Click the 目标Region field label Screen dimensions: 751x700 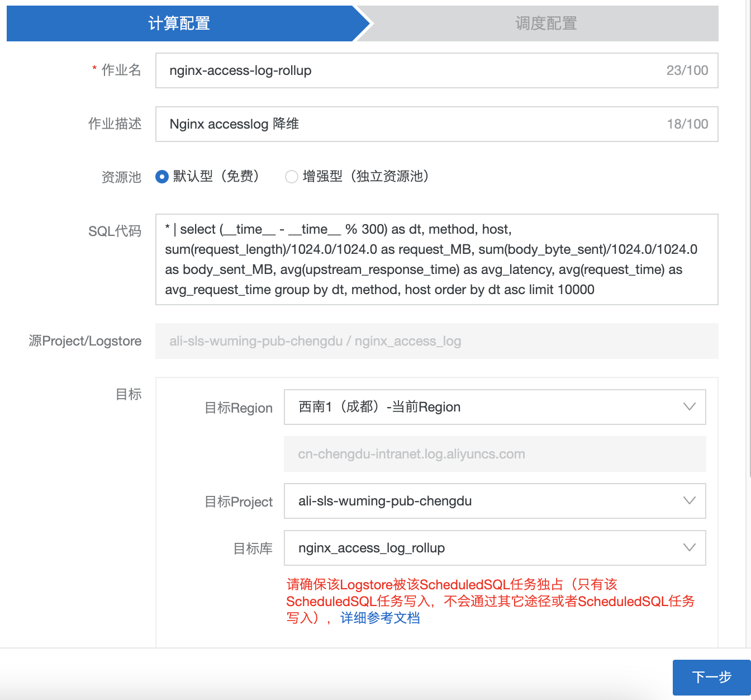point(239,408)
